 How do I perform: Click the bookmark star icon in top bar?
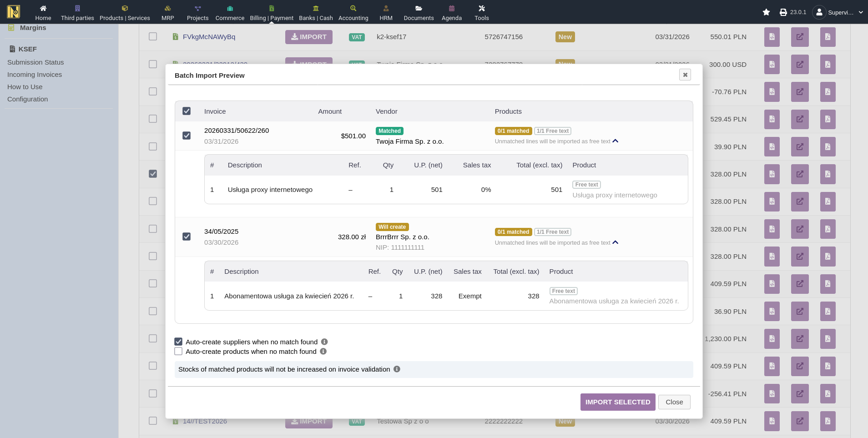766,12
